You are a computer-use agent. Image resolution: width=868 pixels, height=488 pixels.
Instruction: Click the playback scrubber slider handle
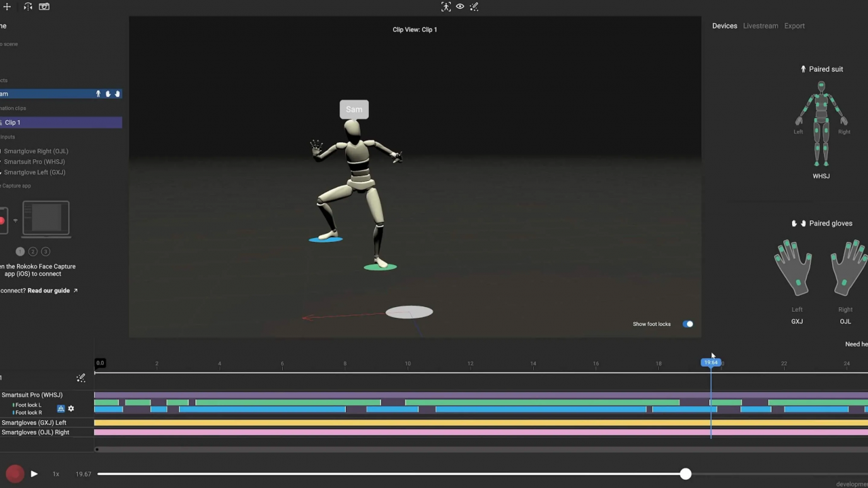pyautogui.click(x=686, y=474)
